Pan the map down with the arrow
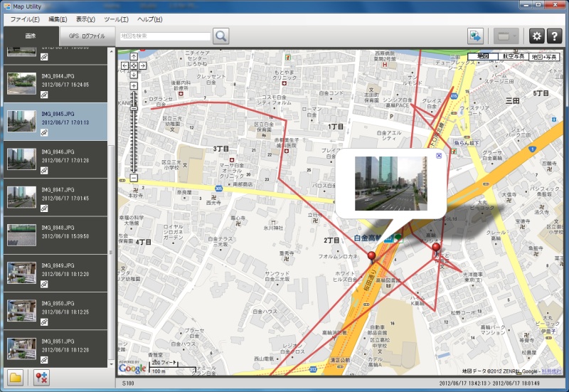Viewport: 569px width, 392px height. tap(134, 75)
